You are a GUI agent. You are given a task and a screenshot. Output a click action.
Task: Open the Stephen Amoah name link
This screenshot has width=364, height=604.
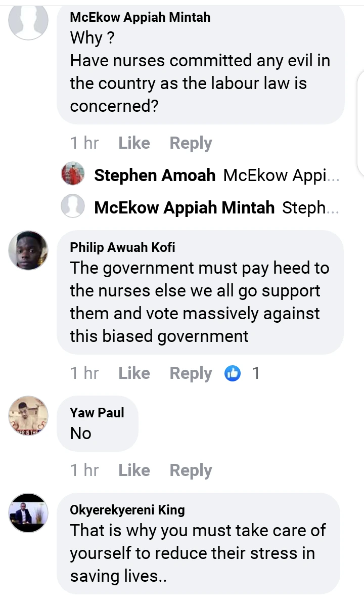tap(155, 175)
